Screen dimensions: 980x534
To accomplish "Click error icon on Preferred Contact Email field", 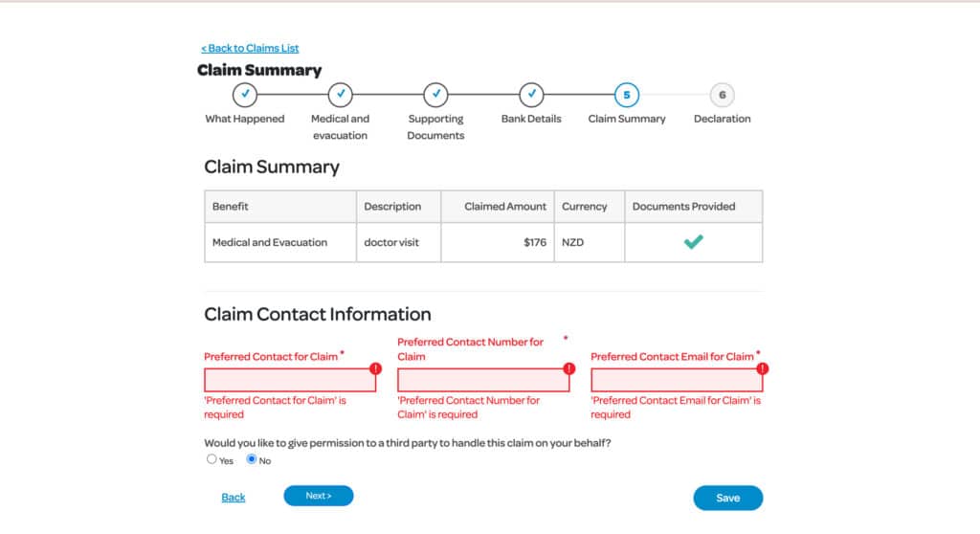I will click(762, 368).
